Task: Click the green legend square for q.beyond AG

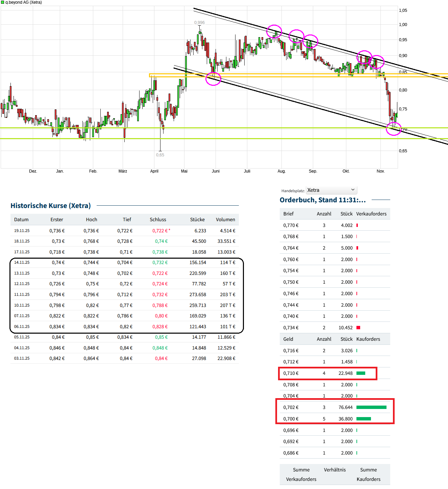Action: pos(3,2)
